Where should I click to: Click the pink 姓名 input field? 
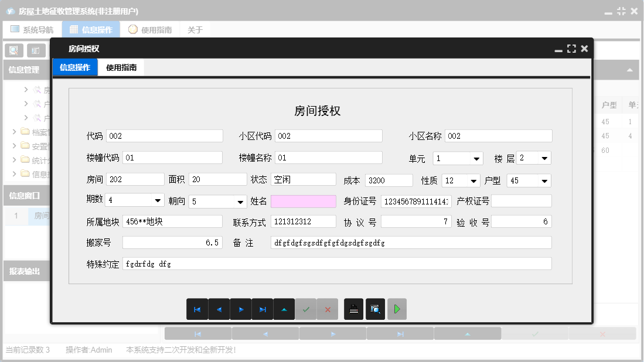[304, 202]
